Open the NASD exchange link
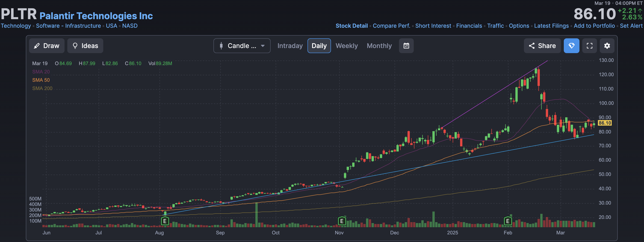Screen dimensions: 644x242 (x=130, y=26)
